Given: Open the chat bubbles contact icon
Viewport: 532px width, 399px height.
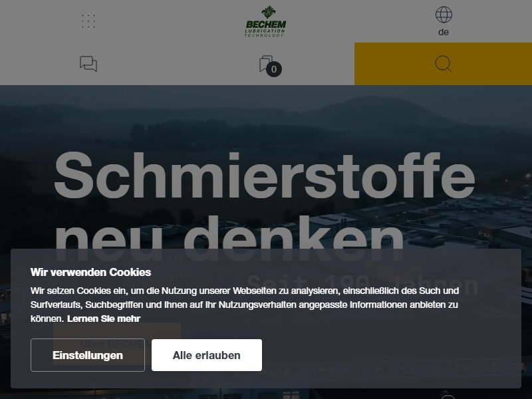Looking at the screenshot, I should (x=88, y=64).
